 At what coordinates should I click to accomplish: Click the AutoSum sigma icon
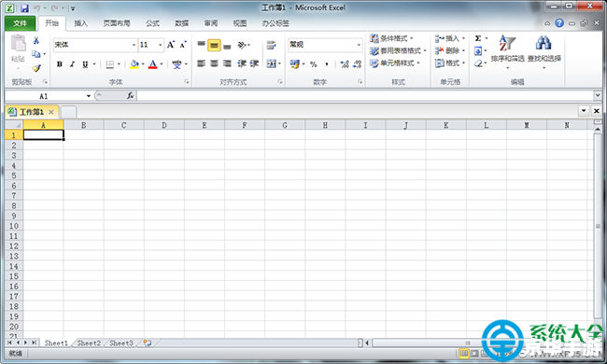(x=478, y=38)
